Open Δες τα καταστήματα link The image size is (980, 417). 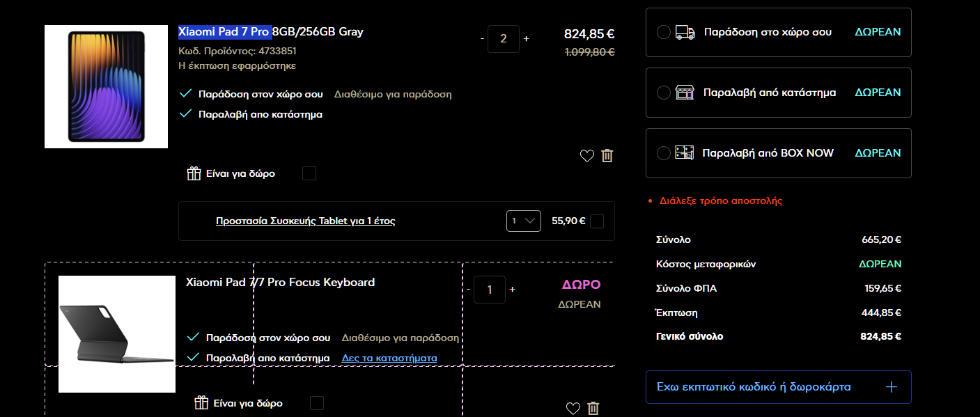click(x=389, y=359)
